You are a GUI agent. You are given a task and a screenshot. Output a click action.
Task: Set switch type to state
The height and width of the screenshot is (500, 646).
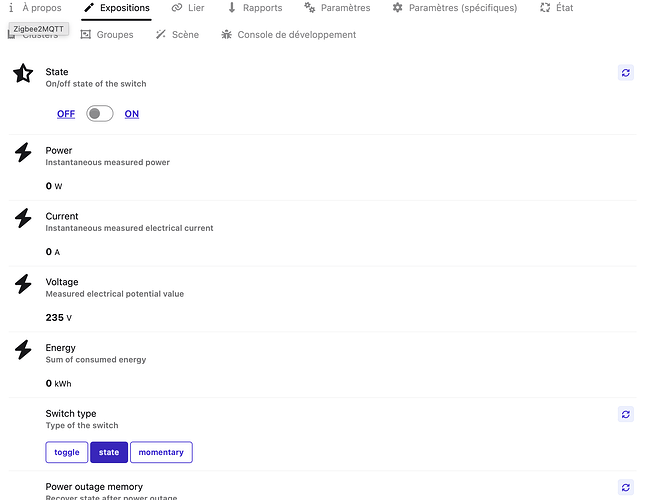109,452
